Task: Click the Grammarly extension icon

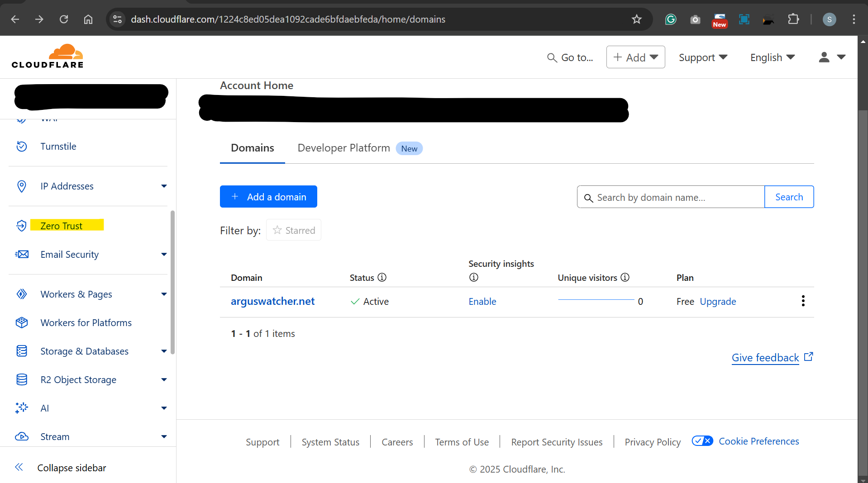Action: coord(671,19)
